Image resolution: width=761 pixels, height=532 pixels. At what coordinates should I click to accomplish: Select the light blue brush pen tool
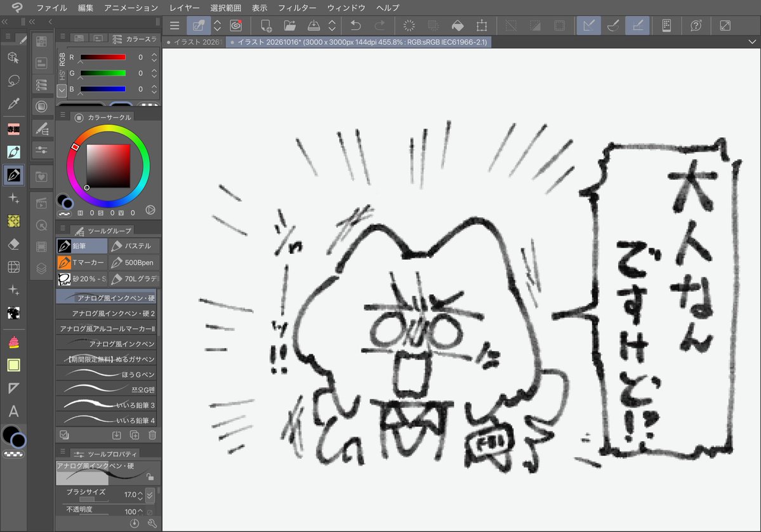point(13,152)
